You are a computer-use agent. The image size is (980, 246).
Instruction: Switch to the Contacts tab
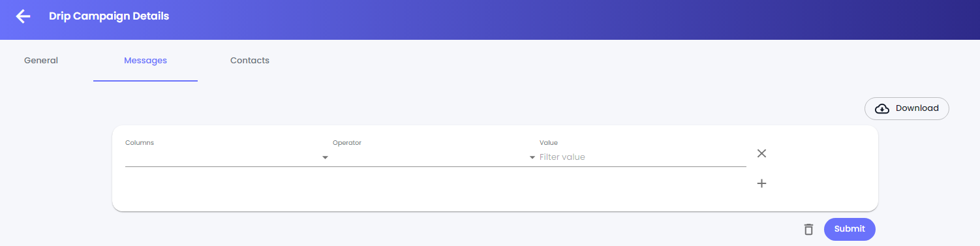tap(250, 61)
